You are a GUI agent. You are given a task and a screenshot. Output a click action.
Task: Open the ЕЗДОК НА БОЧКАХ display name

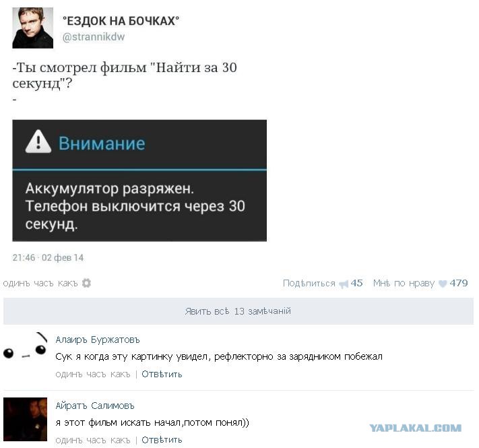point(121,21)
